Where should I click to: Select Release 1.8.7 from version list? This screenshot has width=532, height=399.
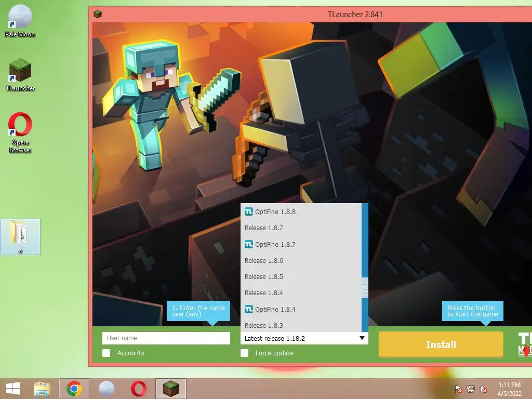point(301,228)
